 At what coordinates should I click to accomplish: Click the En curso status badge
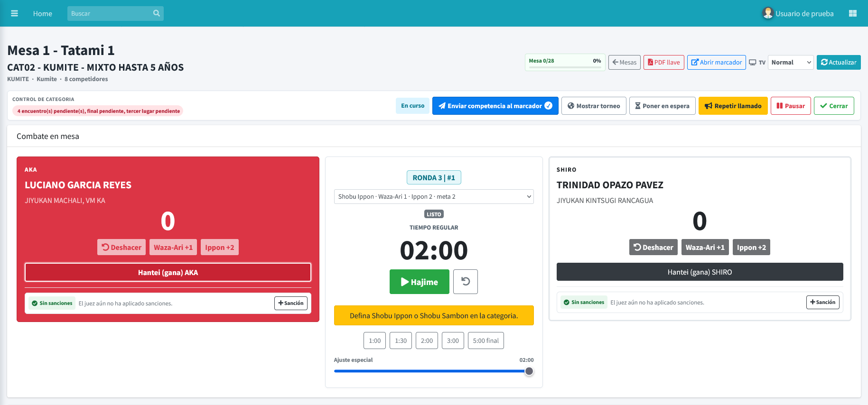click(413, 106)
